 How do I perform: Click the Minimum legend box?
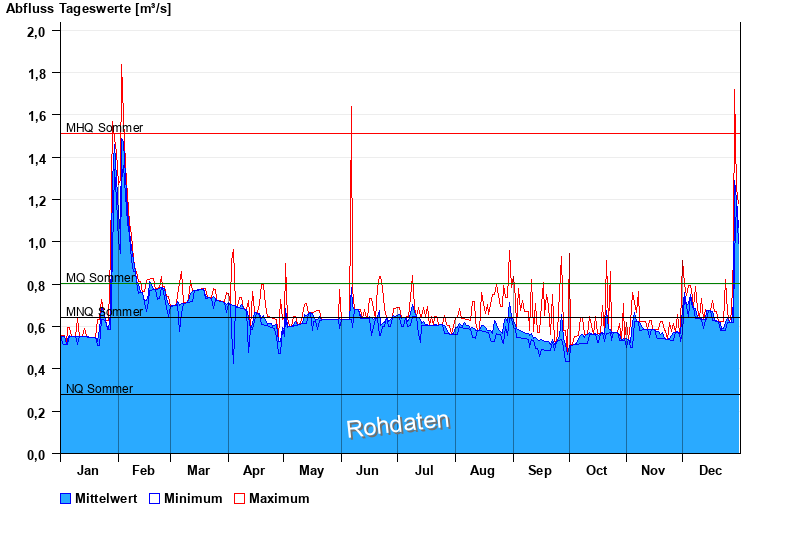point(154,499)
